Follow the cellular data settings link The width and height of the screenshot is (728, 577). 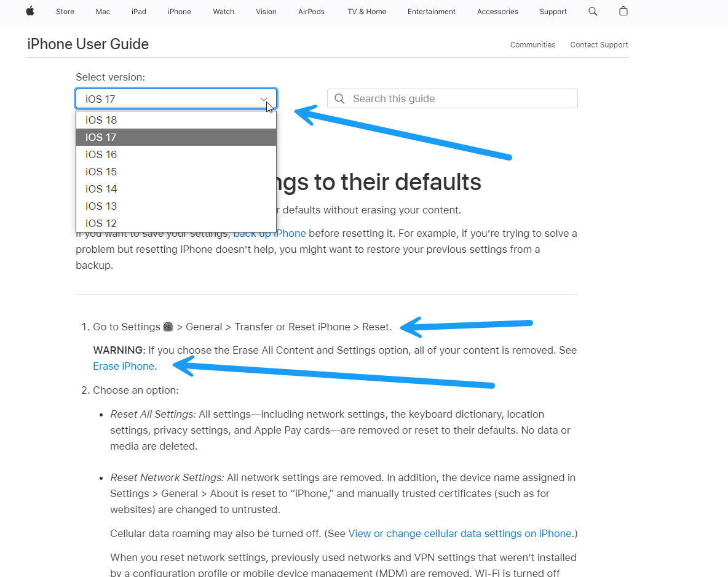[x=460, y=533]
